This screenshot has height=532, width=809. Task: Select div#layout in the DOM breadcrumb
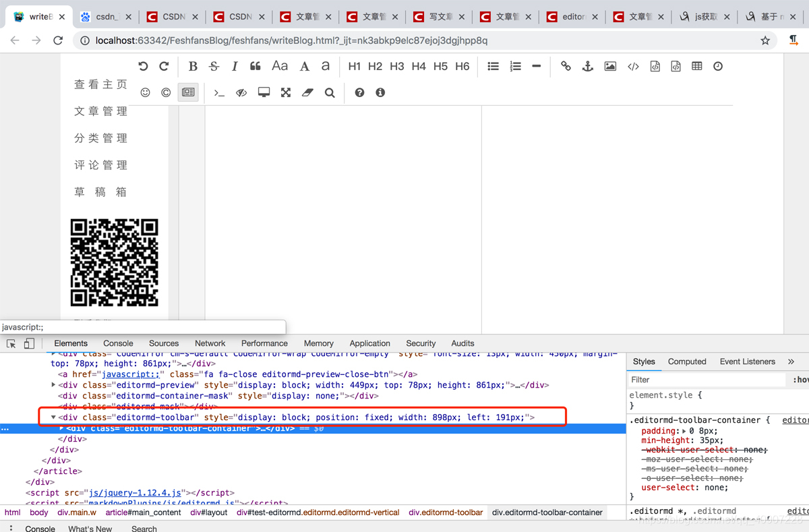209,512
